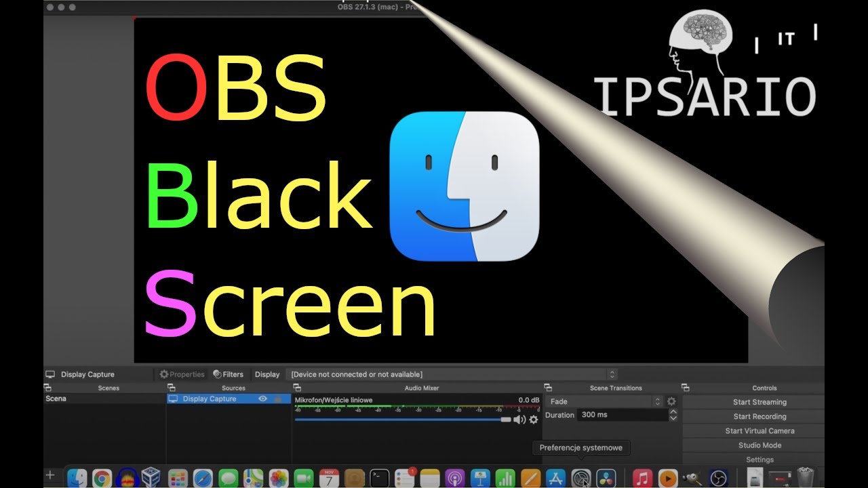Open App Store from the dock
The image size is (868, 488).
point(556,478)
